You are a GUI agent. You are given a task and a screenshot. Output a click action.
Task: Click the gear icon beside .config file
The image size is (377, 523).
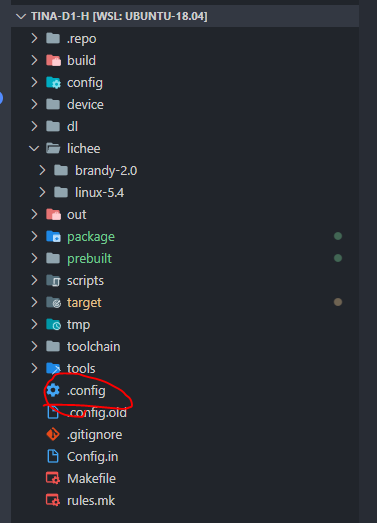point(53,390)
